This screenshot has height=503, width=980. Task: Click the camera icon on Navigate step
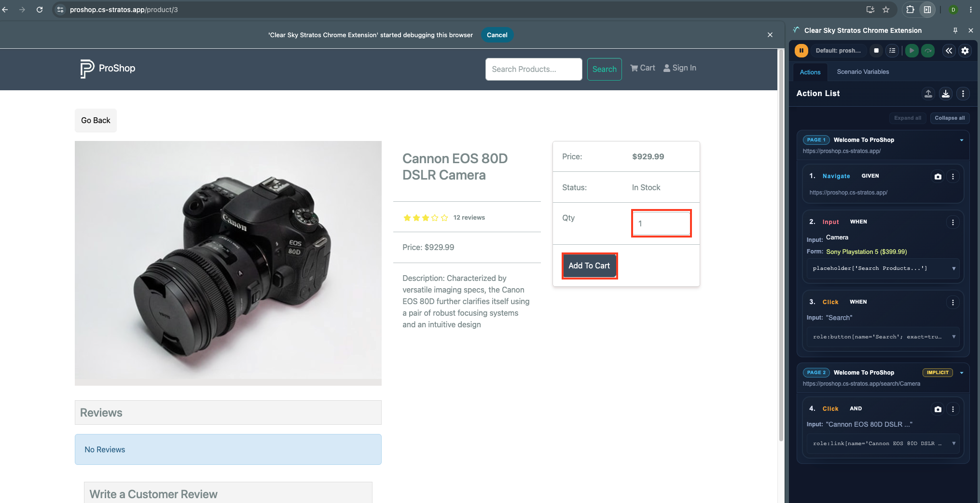coord(938,177)
